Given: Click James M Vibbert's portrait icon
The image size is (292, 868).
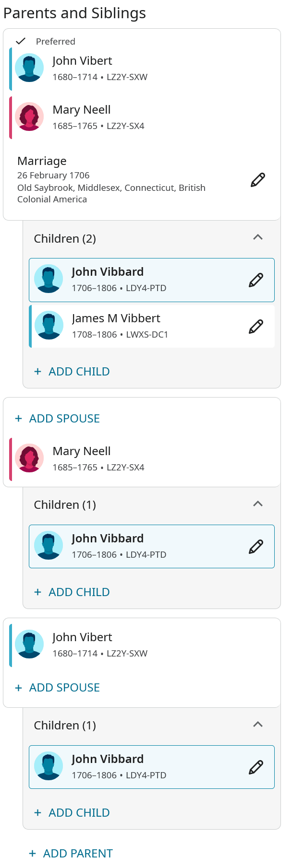Looking at the screenshot, I should tap(49, 325).
